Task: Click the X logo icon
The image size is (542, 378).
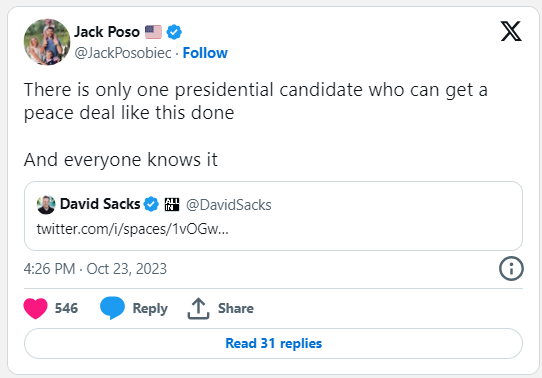Action: point(511,31)
